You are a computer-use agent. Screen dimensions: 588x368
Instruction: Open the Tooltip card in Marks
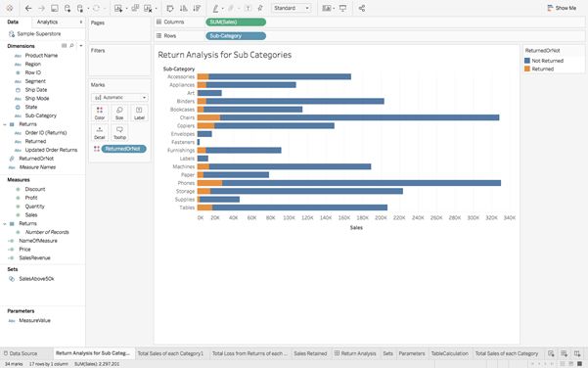pos(119,133)
